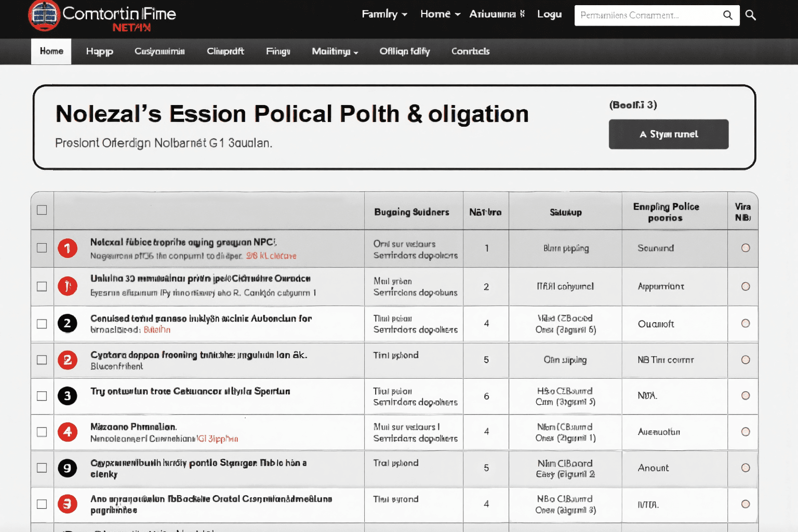Open the Conrtacls navigation tab
The image size is (798, 532).
(470, 51)
